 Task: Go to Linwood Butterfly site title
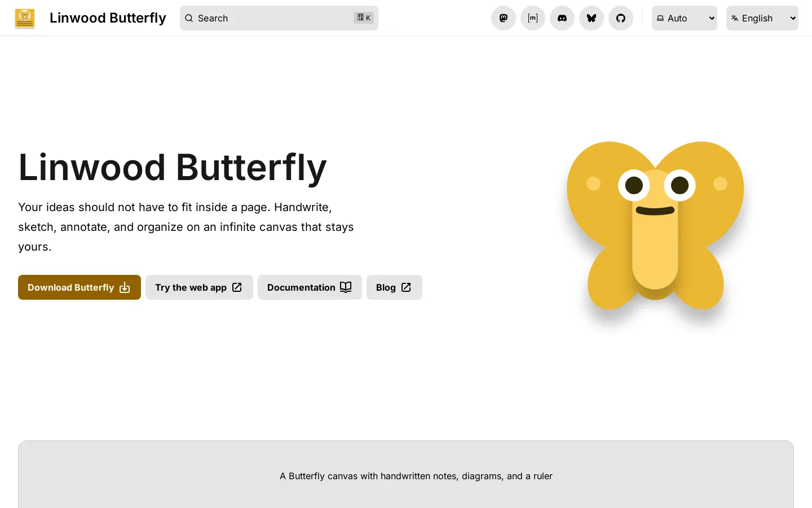tap(108, 18)
